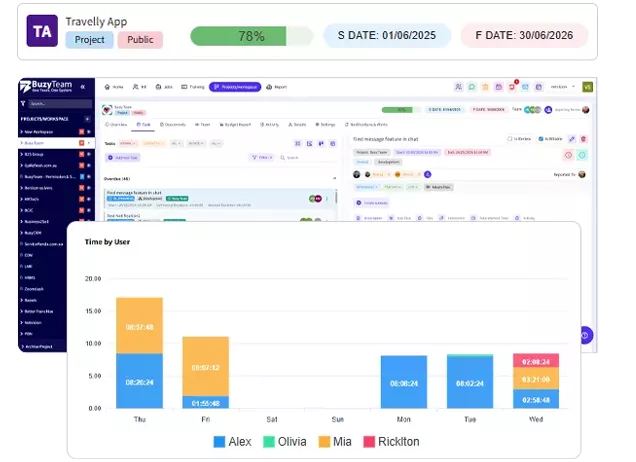This screenshot has width=636, height=462.
Task: Click gear icon on B2S Group row
Action: click(88, 154)
